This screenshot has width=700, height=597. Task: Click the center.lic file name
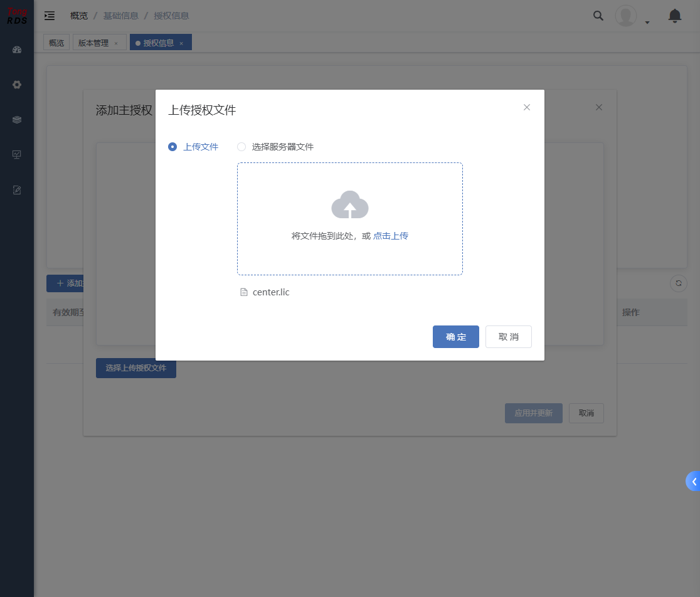pos(271,292)
